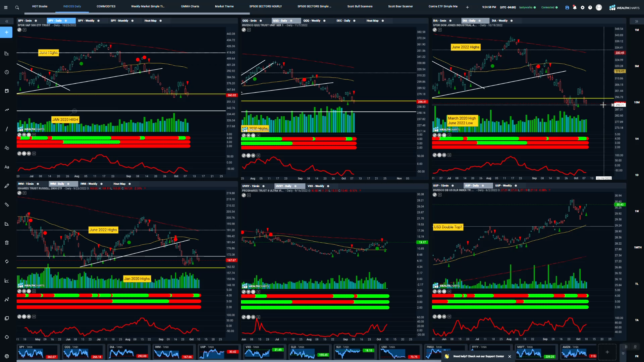
Task: Click the TA button on right panel
Action: [637, 320]
